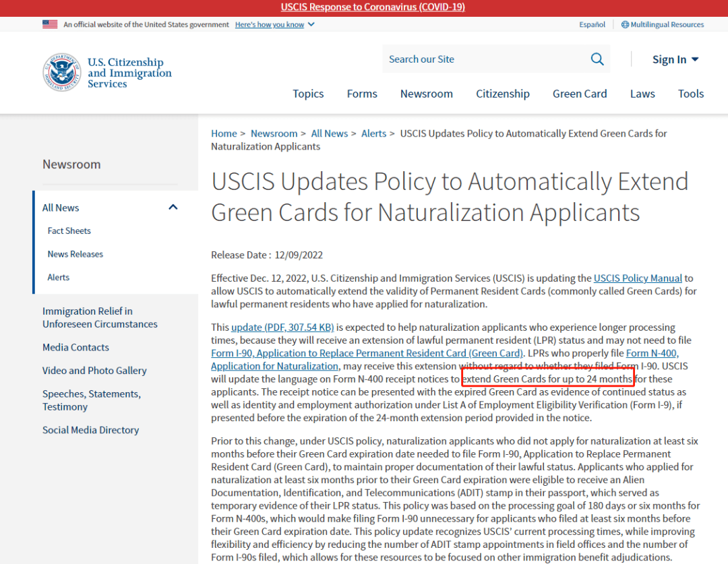Click the US flag icon
Viewport: 728px width, 564px height.
coord(50,24)
